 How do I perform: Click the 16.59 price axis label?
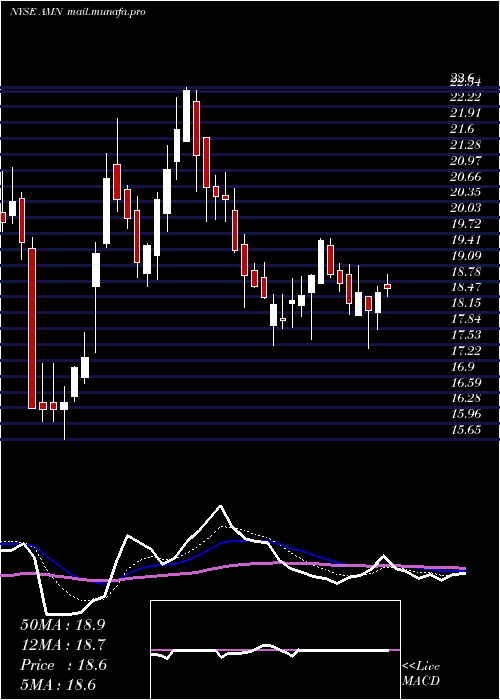[x=465, y=383]
